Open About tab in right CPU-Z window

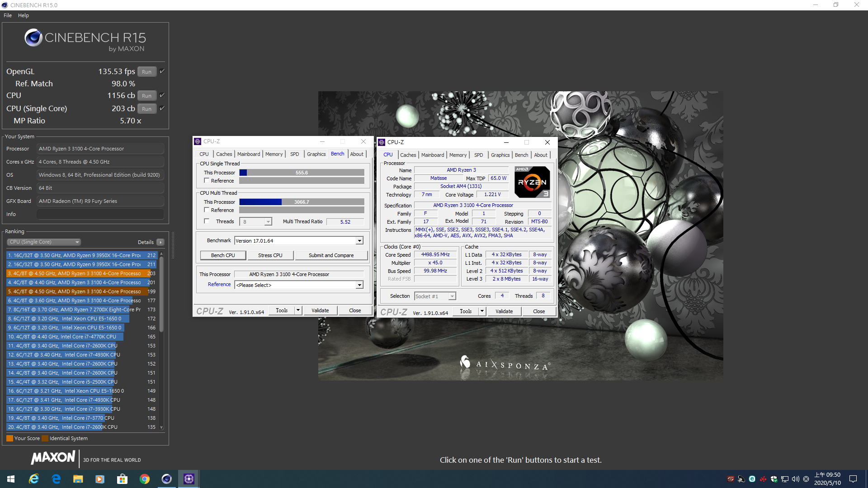click(x=541, y=155)
